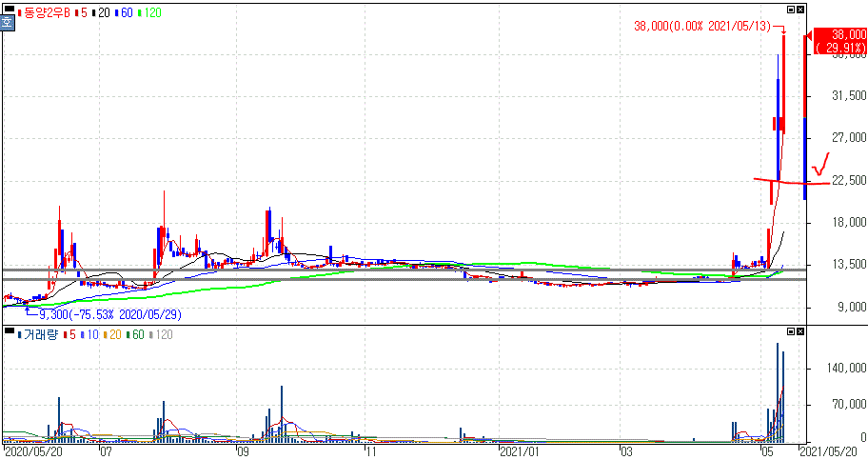Viewport: 868px width, 460px height.
Task: Select the gray 120-day volume average legend
Action: click(161, 334)
